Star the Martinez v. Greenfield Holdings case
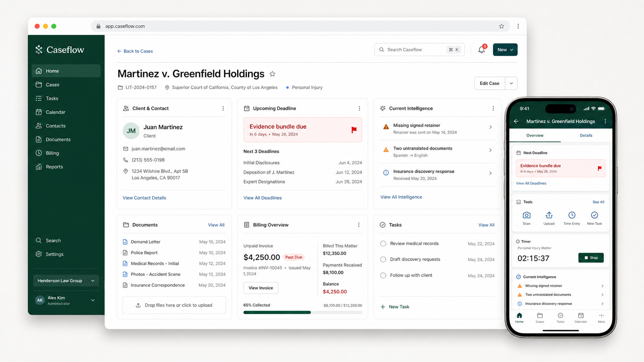Image resolution: width=644 pixels, height=362 pixels. (x=272, y=74)
